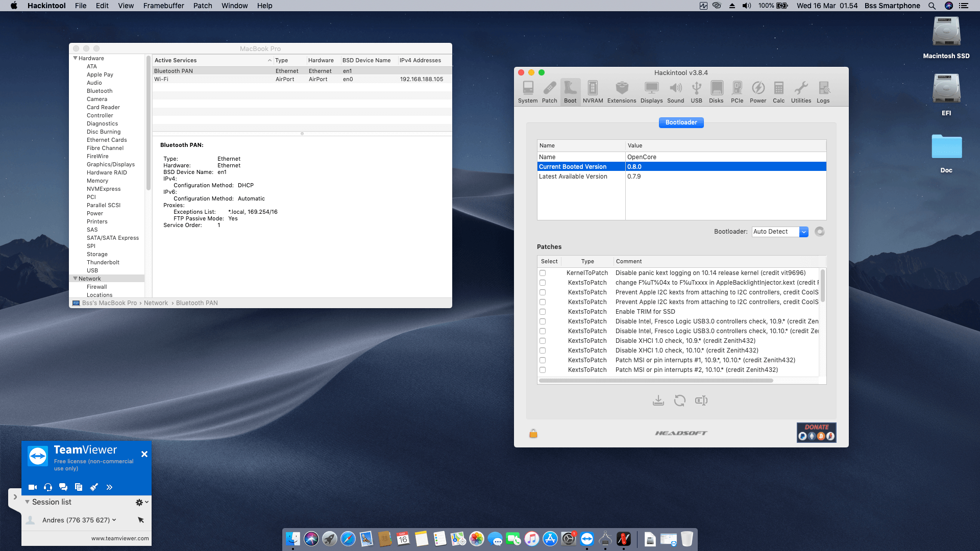
Task: Open the Macintosh SSD desktop drive
Action: pos(946,38)
